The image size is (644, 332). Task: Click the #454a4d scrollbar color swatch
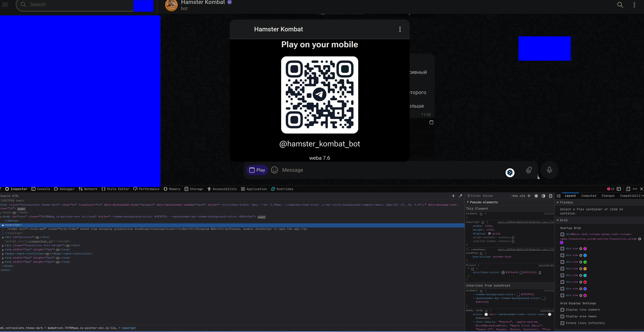point(503,273)
